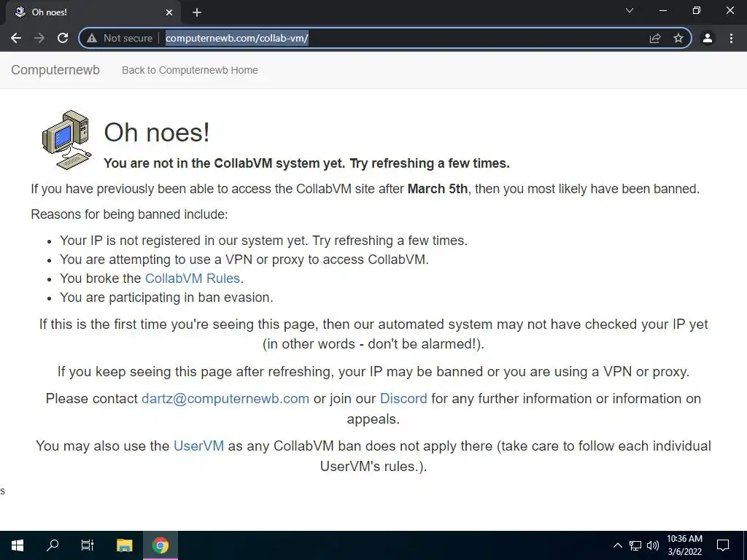This screenshot has width=747, height=560.
Task: Click the Not secure warning icon
Action: point(92,38)
